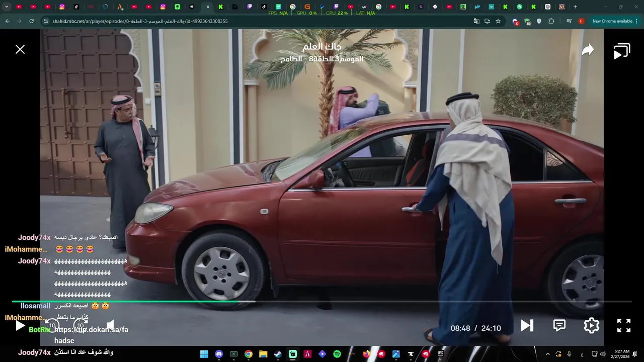Switch to the first YouTube tab
This screenshot has width=644, height=362.
tap(19, 7)
